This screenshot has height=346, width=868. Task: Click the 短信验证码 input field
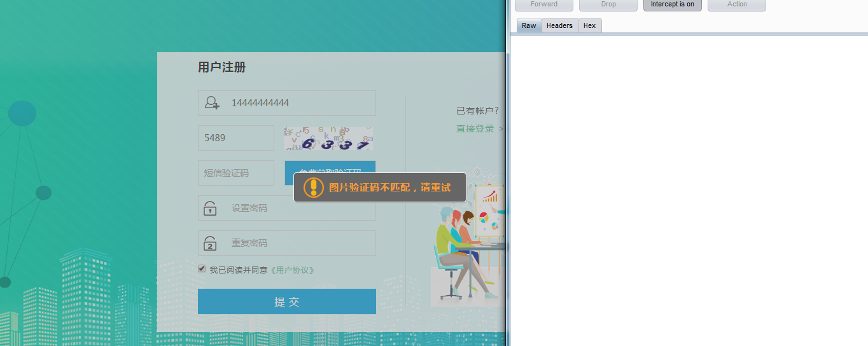pos(236,173)
